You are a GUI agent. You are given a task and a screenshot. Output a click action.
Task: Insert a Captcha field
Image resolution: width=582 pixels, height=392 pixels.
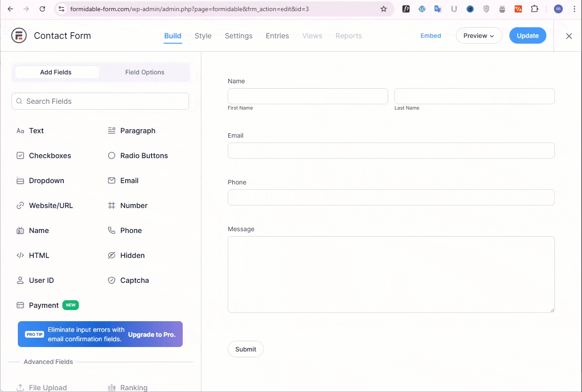(134, 280)
